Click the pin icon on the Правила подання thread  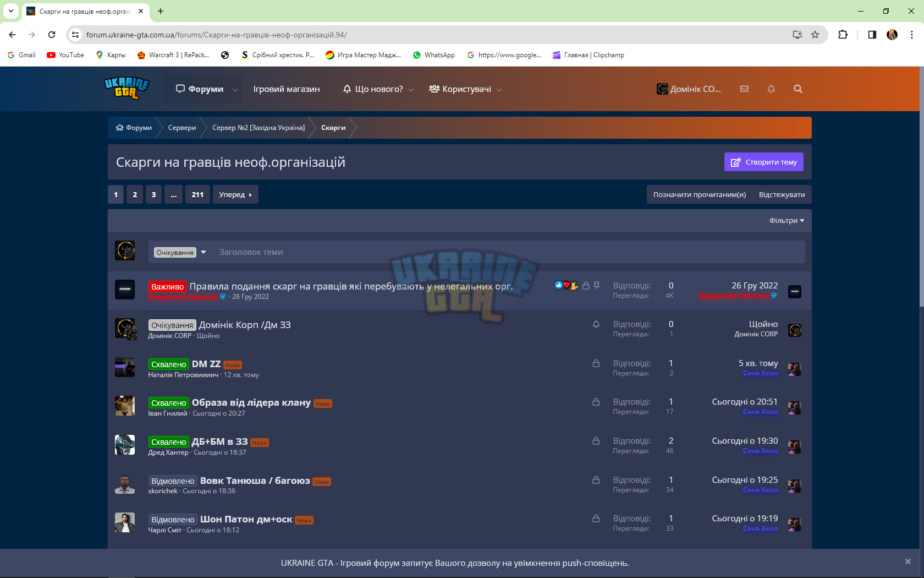tap(597, 285)
